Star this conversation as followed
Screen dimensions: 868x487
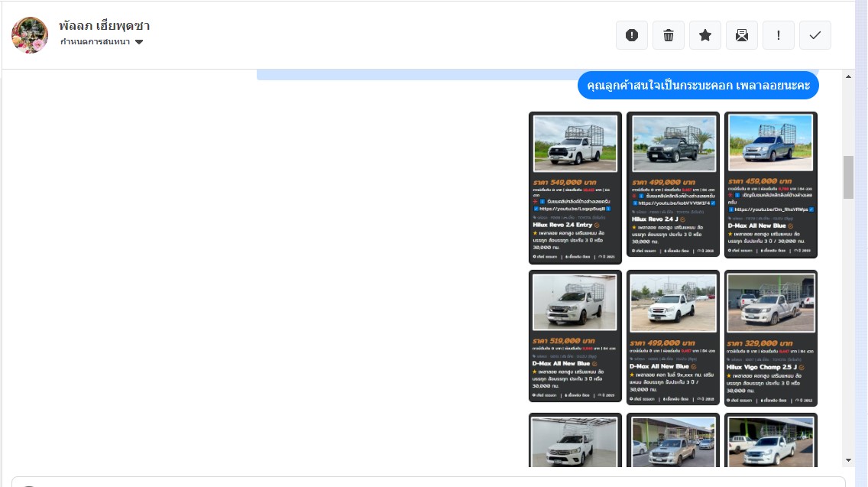point(705,35)
